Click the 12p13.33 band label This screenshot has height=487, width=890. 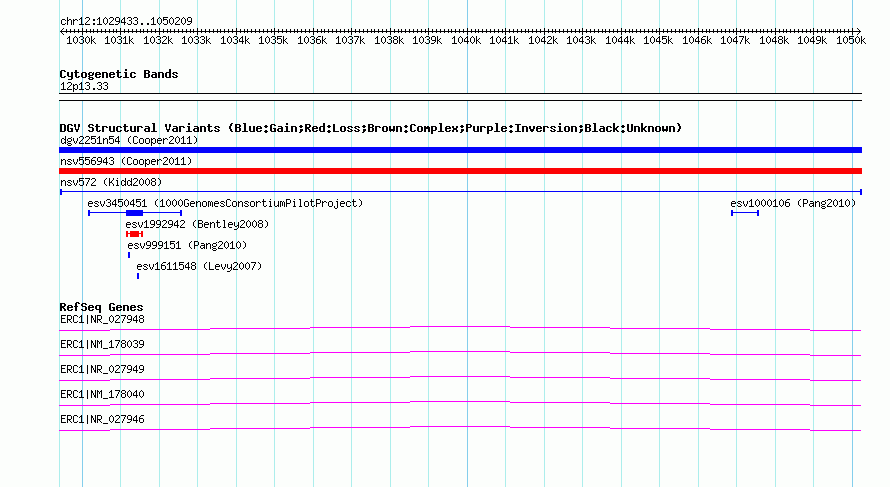84,87
